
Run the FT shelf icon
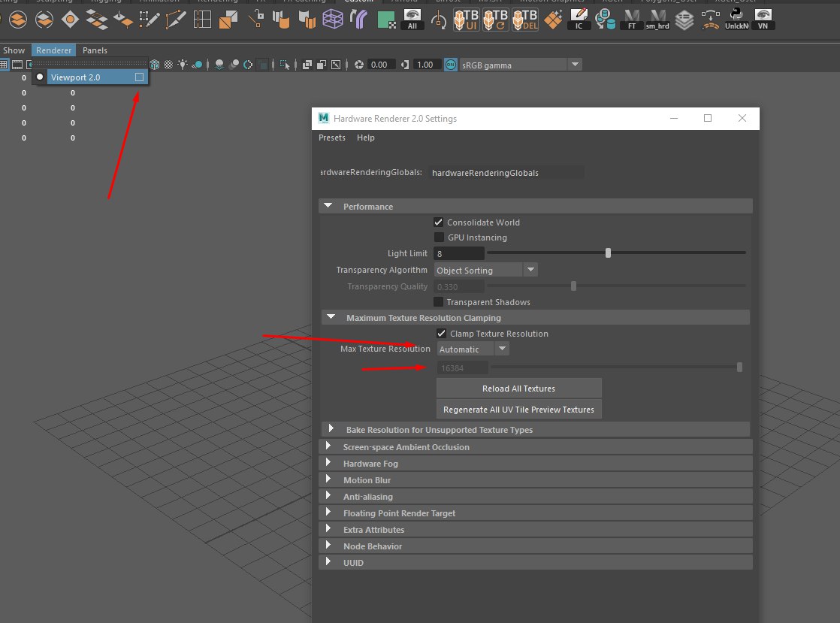(632, 20)
